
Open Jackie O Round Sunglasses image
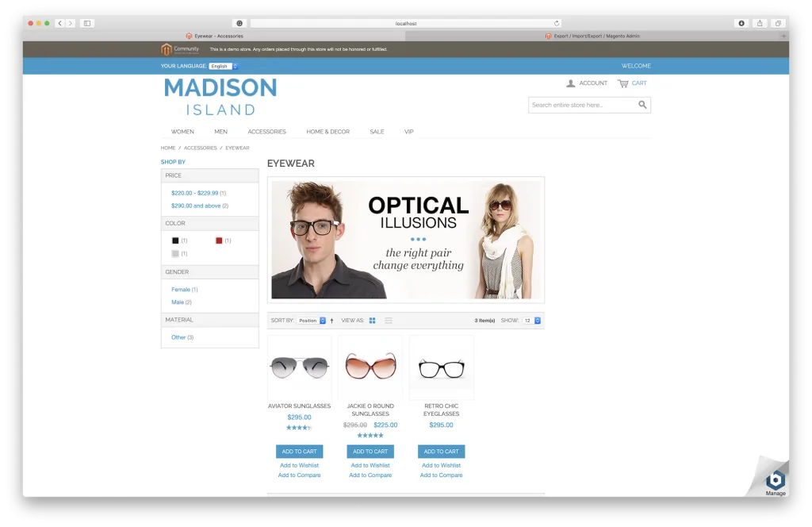click(370, 367)
